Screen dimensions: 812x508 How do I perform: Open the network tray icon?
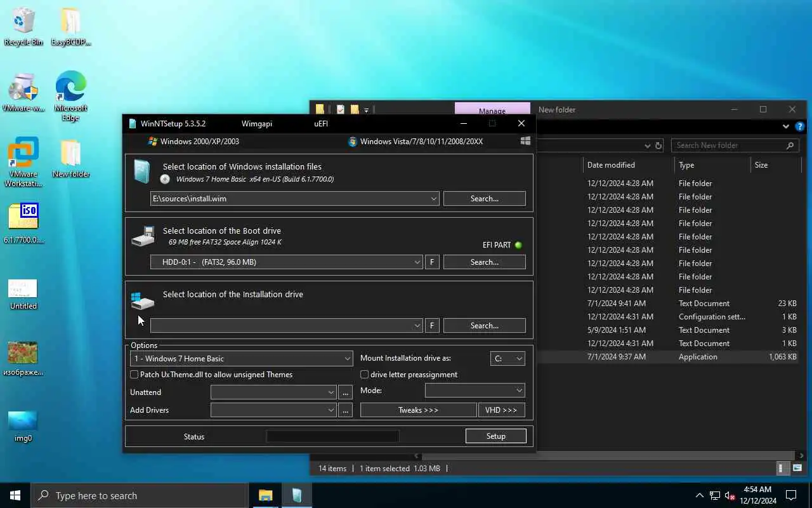tap(715, 495)
